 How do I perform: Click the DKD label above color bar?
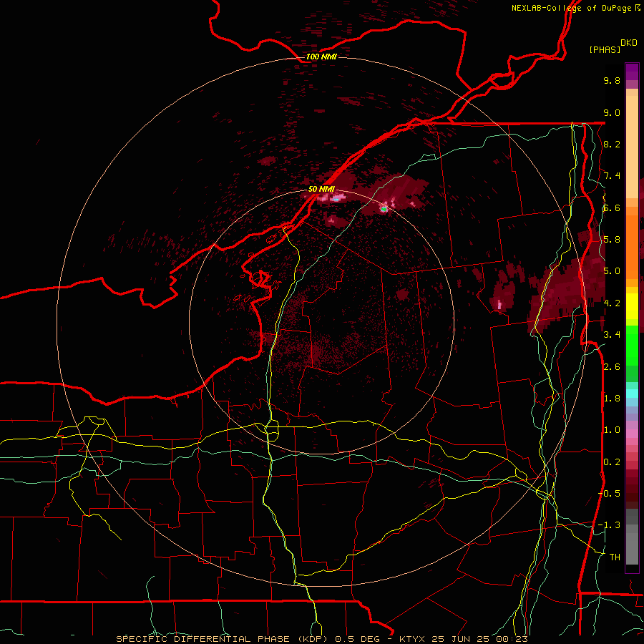[629, 43]
